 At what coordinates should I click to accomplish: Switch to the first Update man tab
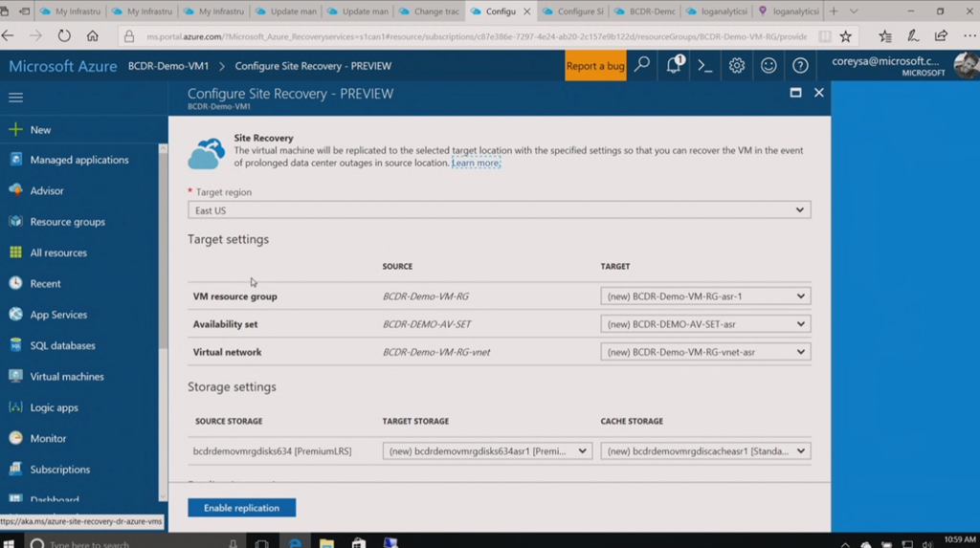(x=285, y=11)
